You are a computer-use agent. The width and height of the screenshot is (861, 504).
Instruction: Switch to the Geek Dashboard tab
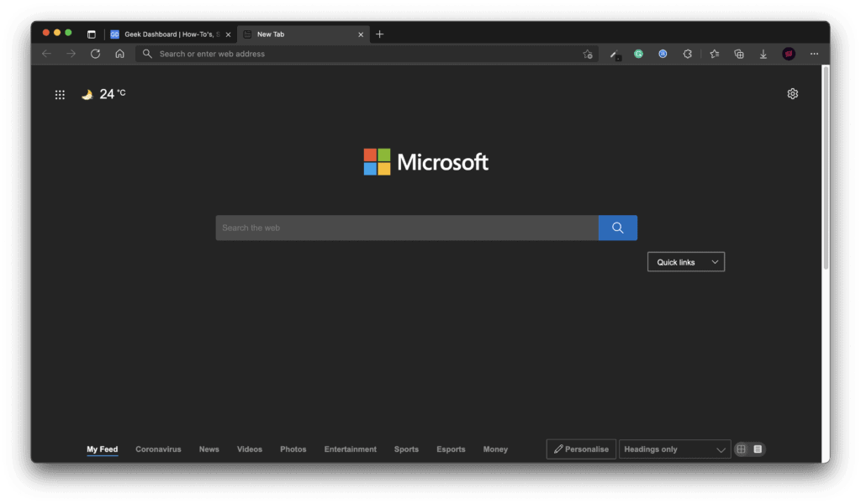coord(170,34)
